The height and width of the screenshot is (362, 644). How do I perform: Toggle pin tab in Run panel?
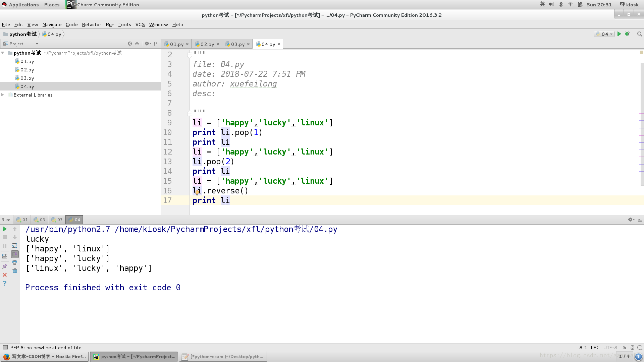click(5, 266)
